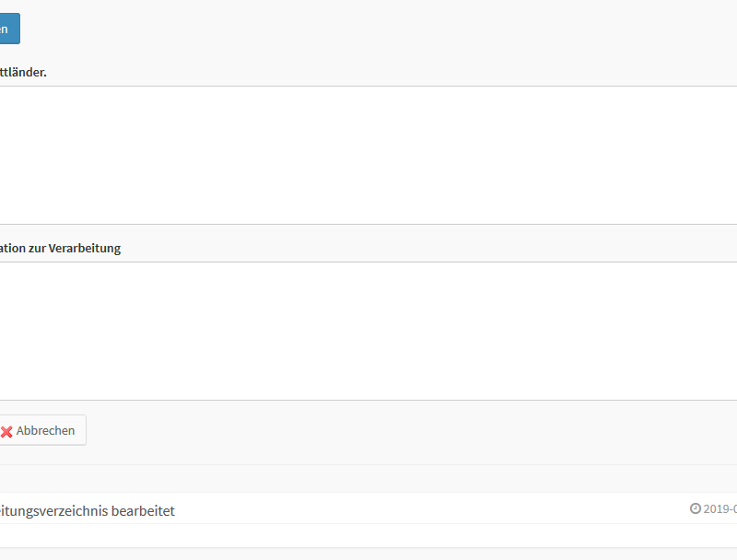The width and height of the screenshot is (737, 560).
Task: Click the timestamp starting with 2019
Action: [x=720, y=508]
